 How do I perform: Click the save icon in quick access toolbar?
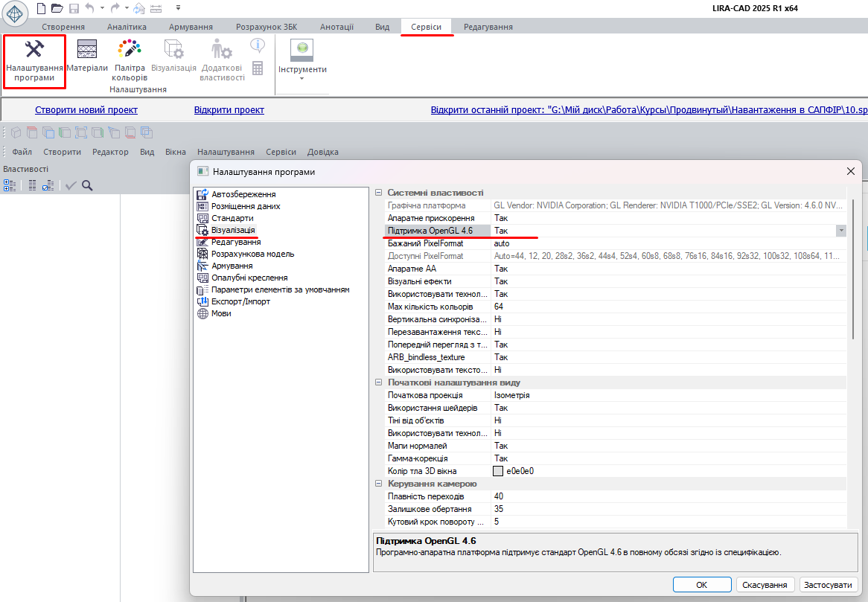coord(74,8)
